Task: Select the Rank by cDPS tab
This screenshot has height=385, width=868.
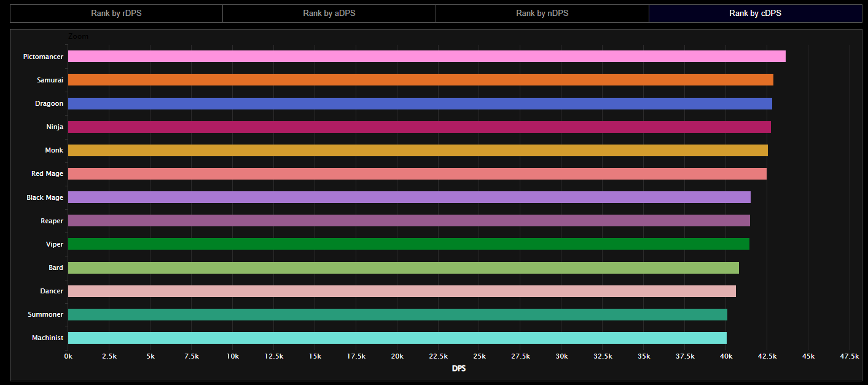Action: (756, 13)
